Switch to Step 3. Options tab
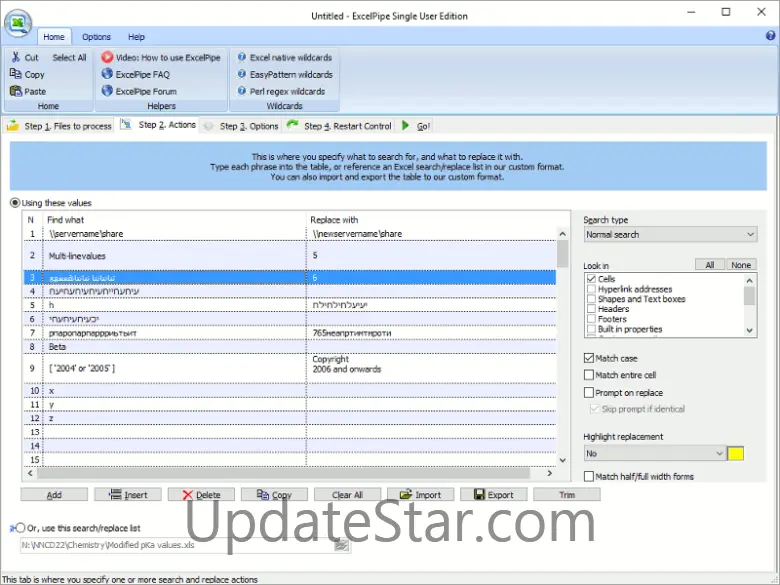 [242, 126]
